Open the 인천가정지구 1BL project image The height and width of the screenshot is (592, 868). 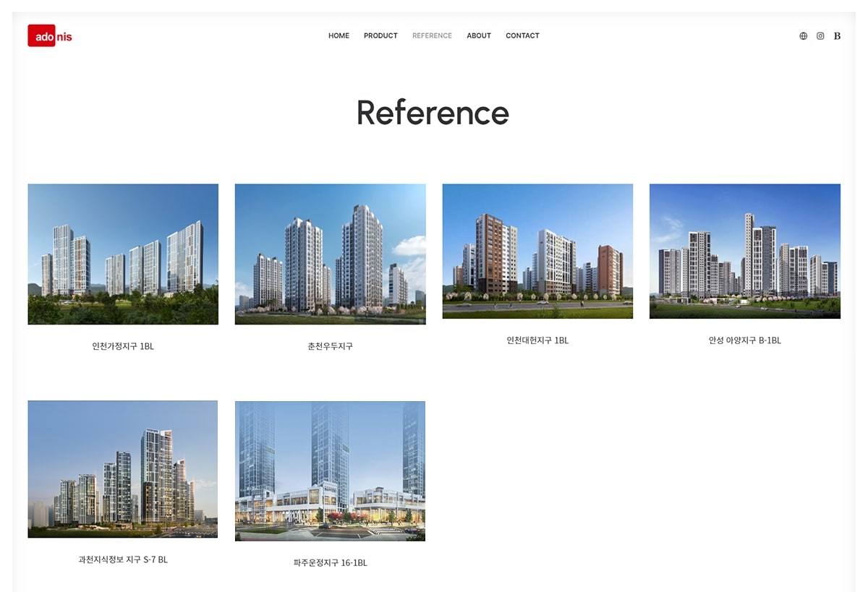pos(123,254)
